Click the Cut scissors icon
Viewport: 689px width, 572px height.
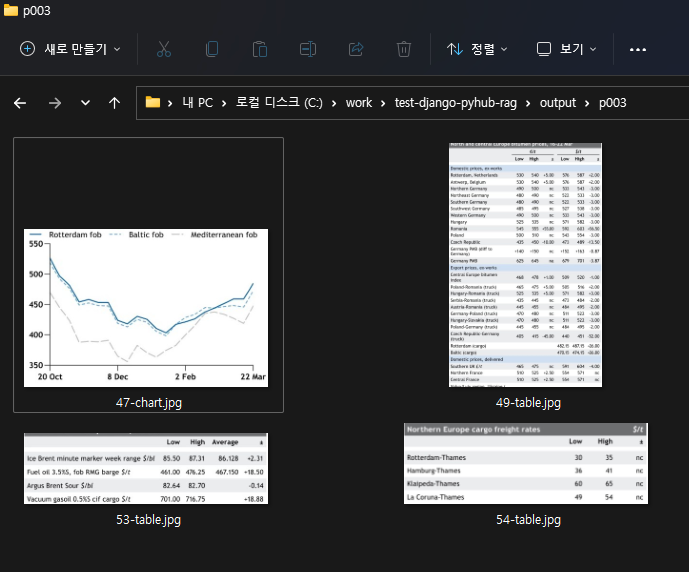tap(164, 49)
